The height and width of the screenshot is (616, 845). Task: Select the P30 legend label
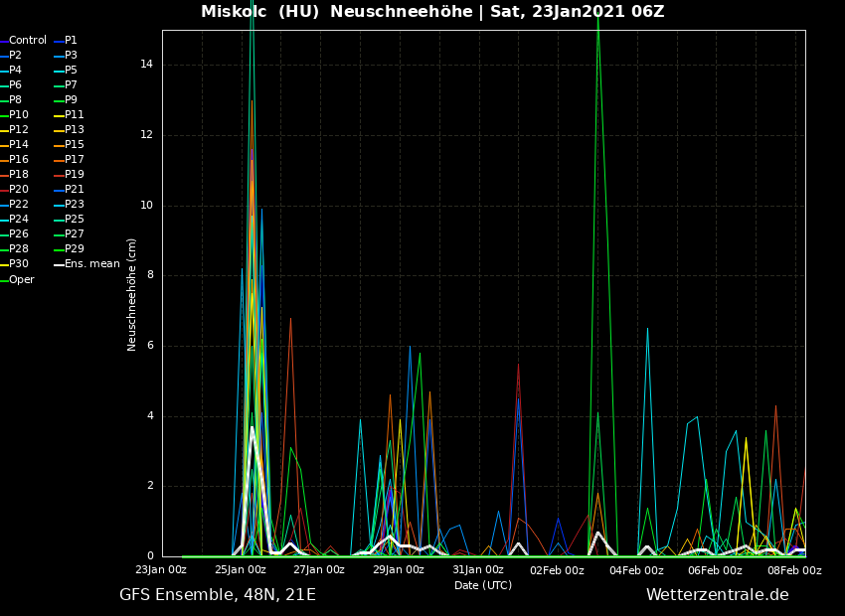click(x=19, y=264)
